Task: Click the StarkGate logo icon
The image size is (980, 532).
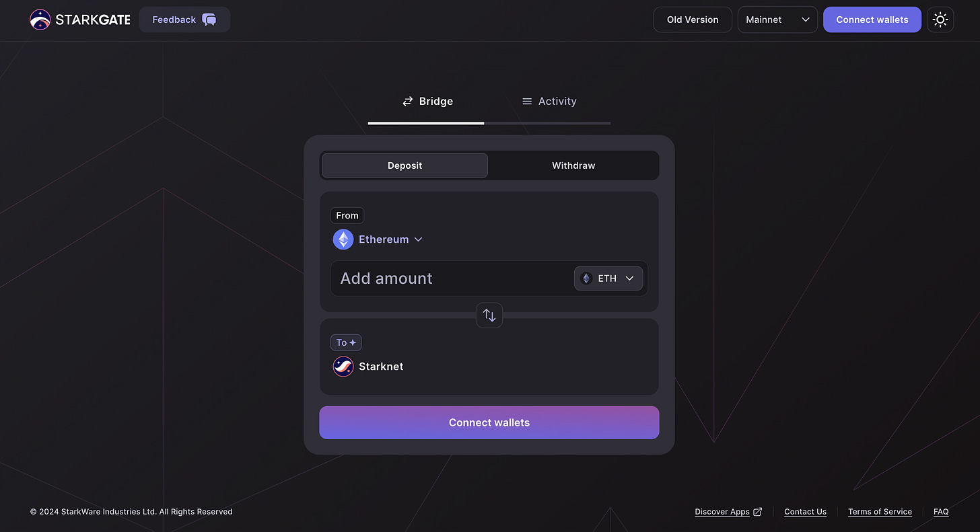Action: pos(40,20)
